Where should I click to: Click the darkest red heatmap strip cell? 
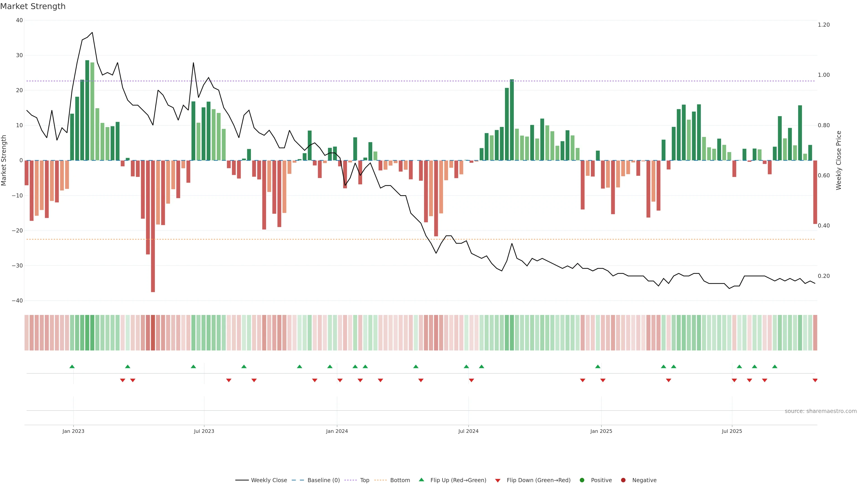pyautogui.click(x=153, y=333)
